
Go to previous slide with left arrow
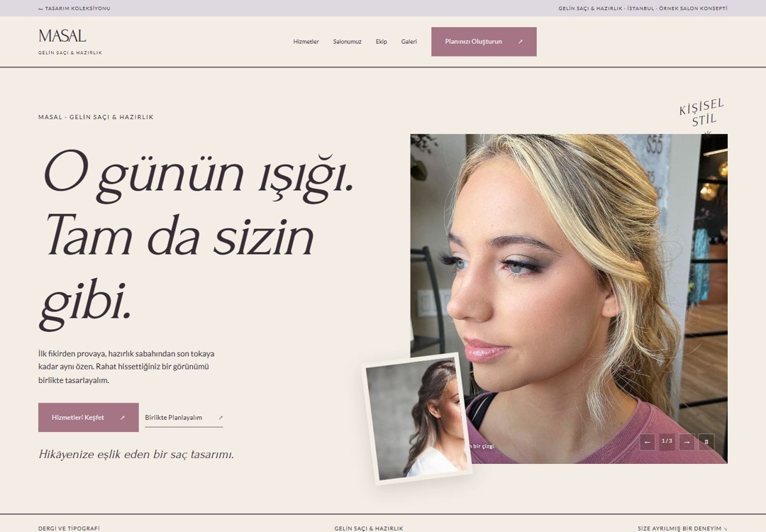click(x=648, y=442)
